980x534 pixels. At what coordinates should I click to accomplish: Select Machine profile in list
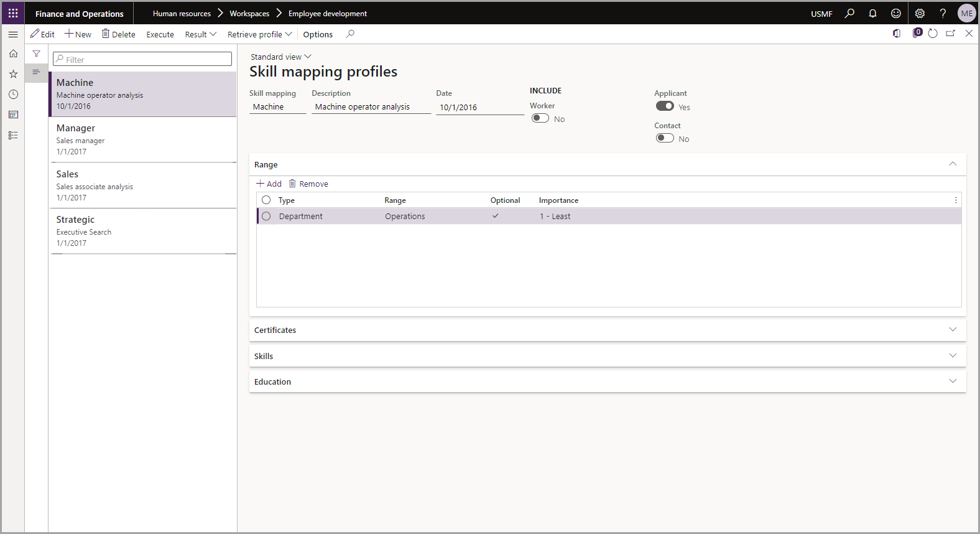[x=143, y=94]
